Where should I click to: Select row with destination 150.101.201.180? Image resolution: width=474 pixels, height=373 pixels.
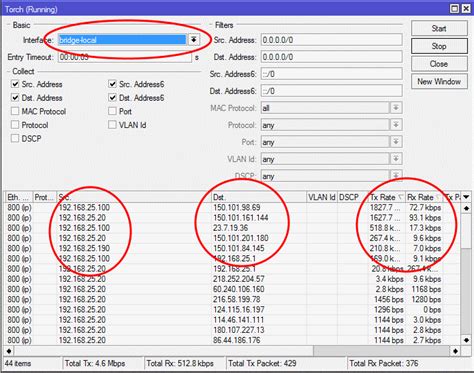coord(232,238)
